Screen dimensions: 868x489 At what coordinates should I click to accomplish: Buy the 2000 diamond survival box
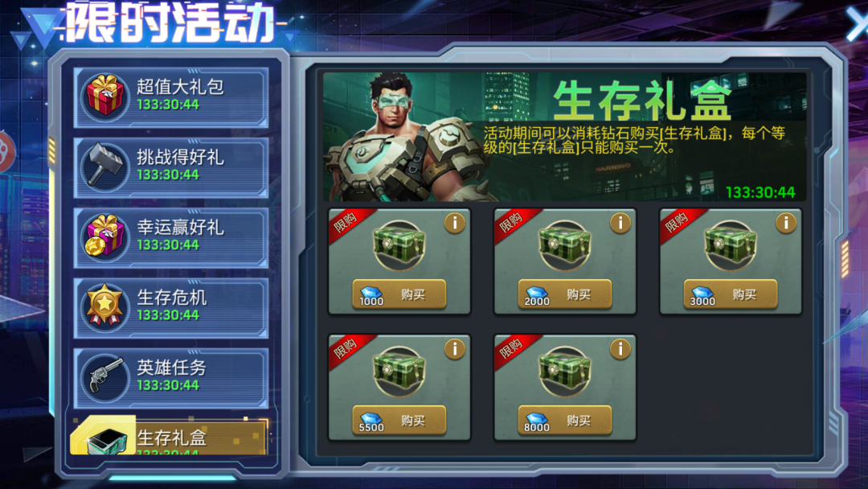click(x=565, y=294)
